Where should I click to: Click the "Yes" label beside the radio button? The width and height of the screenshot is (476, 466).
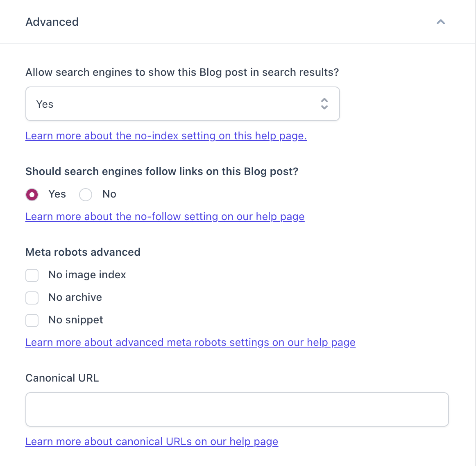[57, 194]
